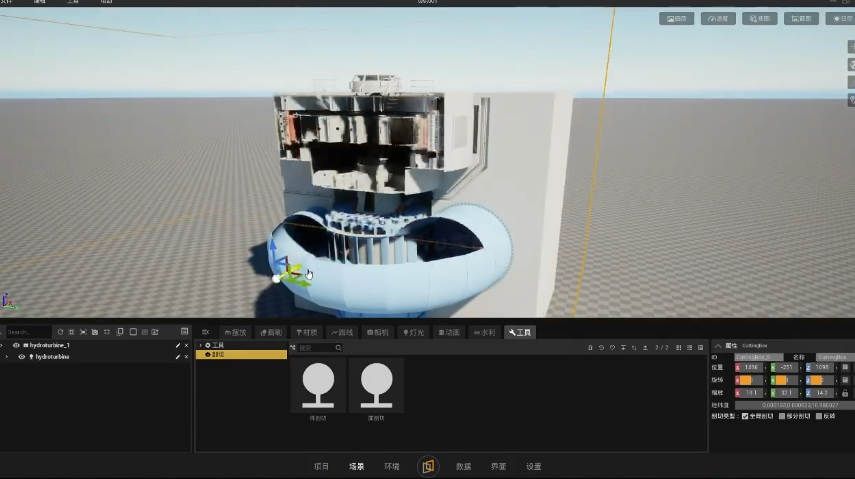Click the scale lock padlock icon
Screen dimensions: 855x479
pos(845,393)
